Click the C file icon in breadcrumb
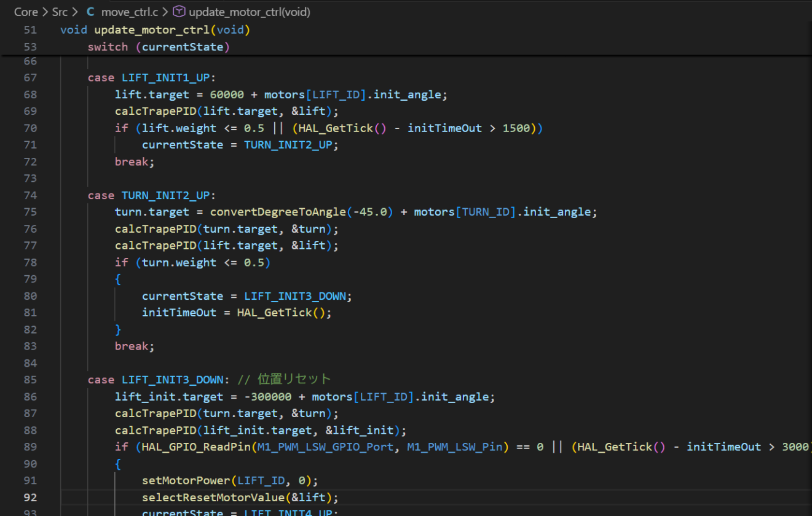Image resolution: width=812 pixels, height=516 pixels. click(x=90, y=12)
